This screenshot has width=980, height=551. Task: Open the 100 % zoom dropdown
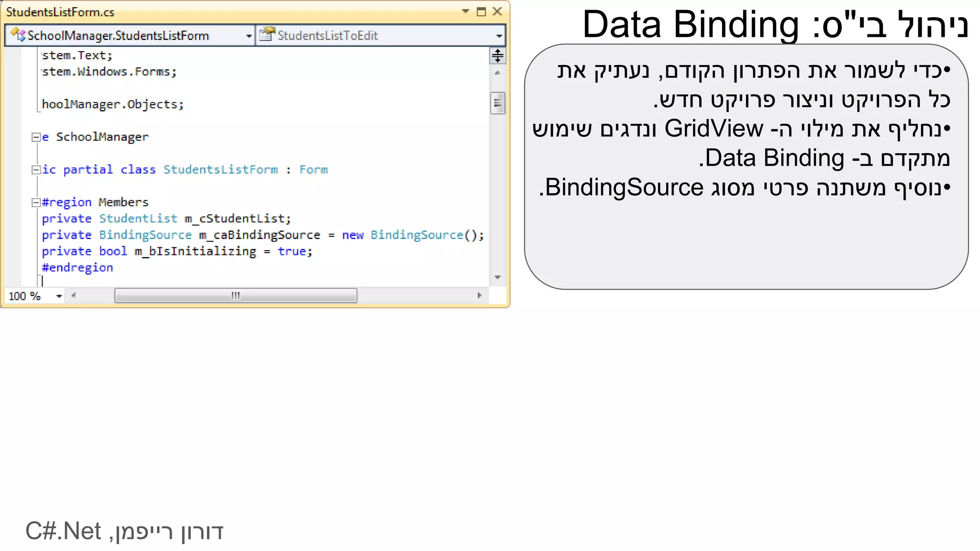[59, 296]
